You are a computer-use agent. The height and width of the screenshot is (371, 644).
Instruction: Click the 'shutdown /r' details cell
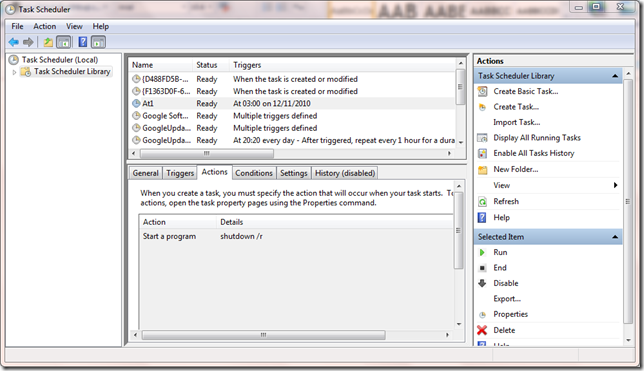point(241,236)
